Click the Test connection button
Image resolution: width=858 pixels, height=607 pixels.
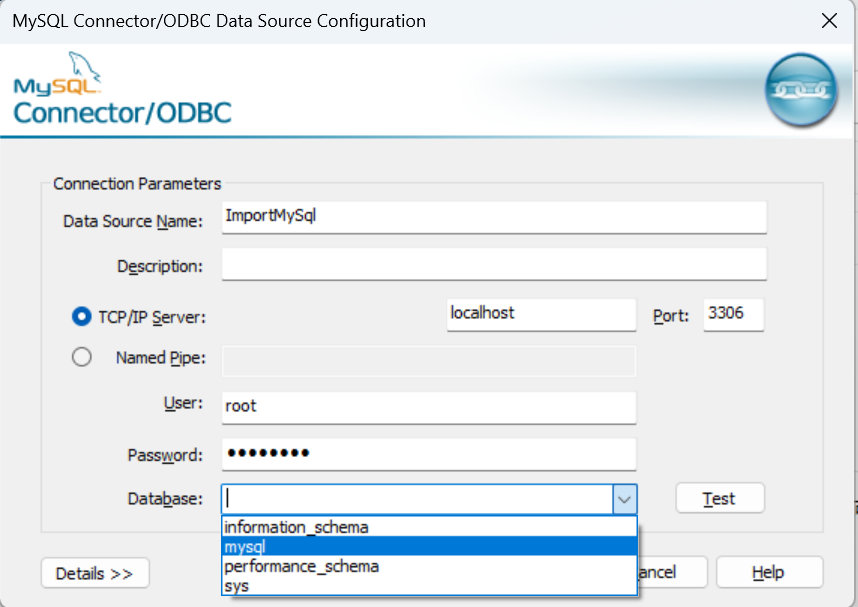tap(720, 498)
